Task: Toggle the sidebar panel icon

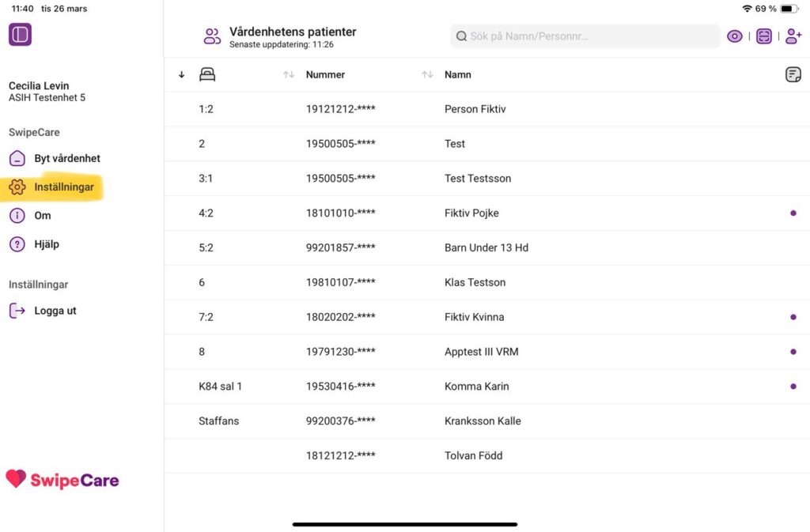Action: 20,35
